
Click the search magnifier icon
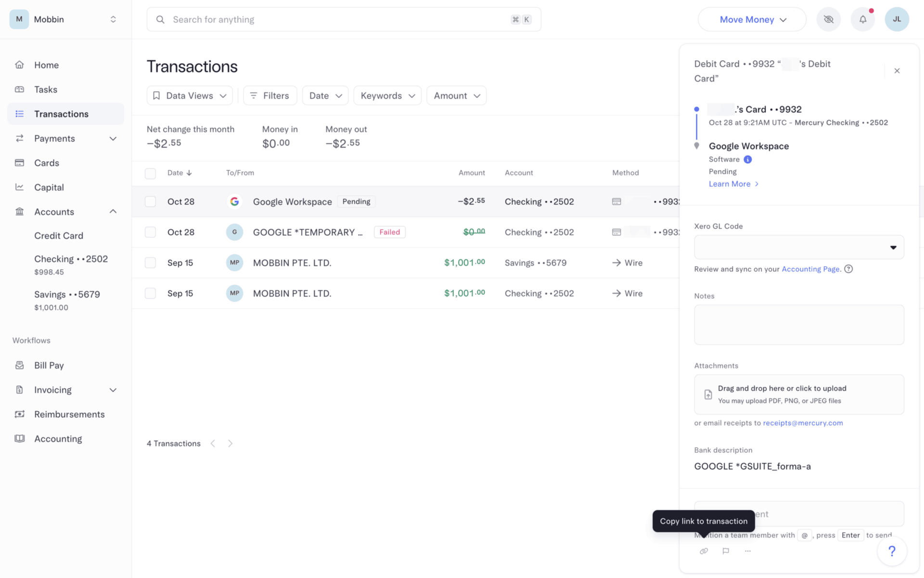160,19
